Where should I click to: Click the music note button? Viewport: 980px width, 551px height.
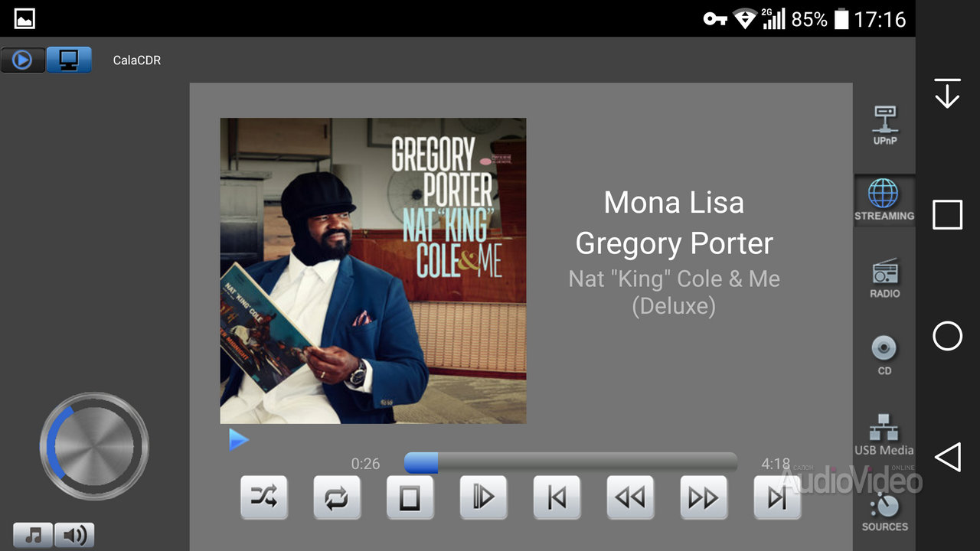click(x=33, y=535)
